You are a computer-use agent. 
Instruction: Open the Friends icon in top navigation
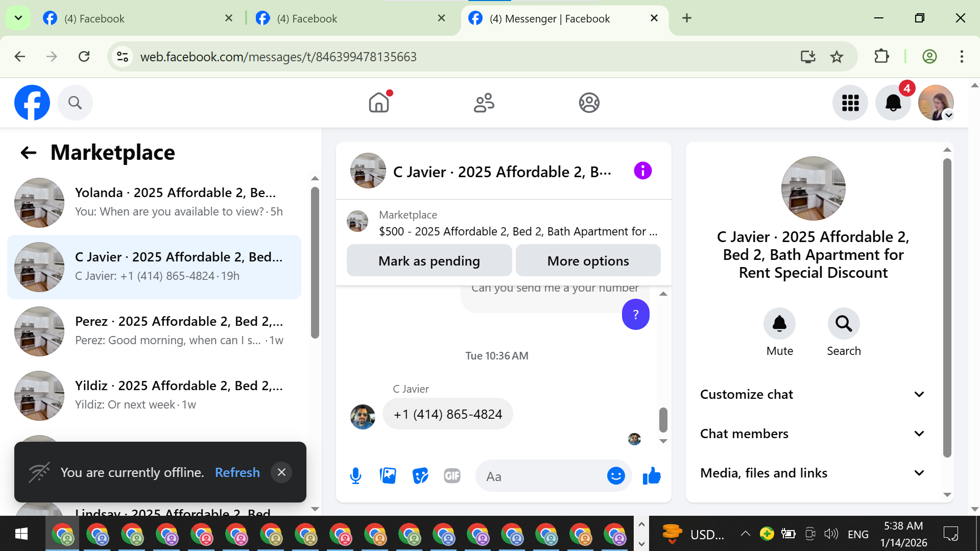[x=484, y=103]
